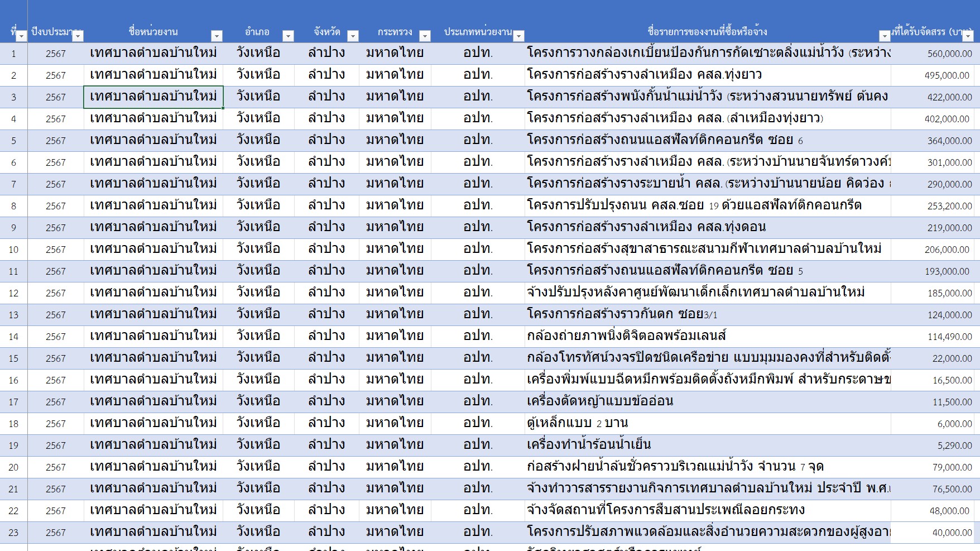Select the amount cell 560,000.00
Screen dimensions: 980x551
(933, 54)
